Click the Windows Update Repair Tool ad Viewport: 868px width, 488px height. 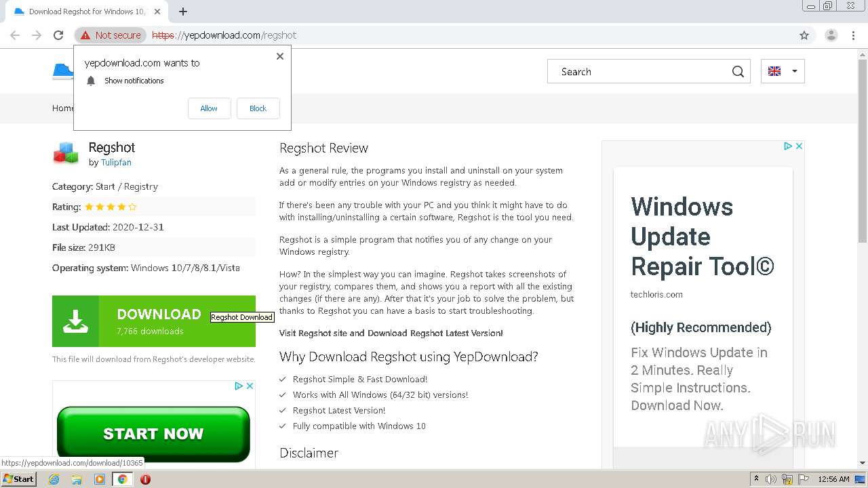702,237
